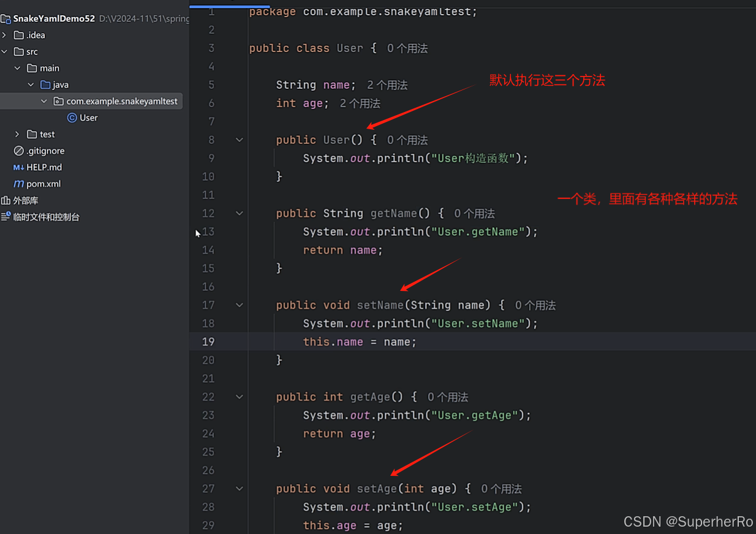Click the test folder icon
Viewport: 756px width, 534px height.
(x=32, y=134)
